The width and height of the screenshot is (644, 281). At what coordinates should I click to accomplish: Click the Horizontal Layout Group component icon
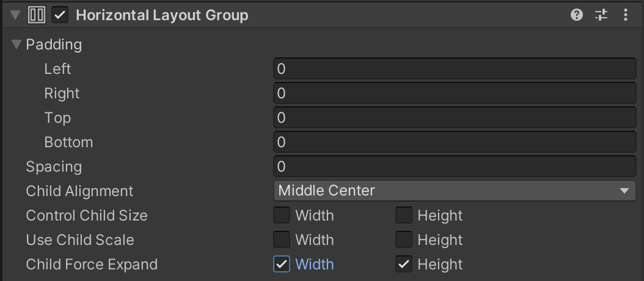pyautogui.click(x=37, y=15)
